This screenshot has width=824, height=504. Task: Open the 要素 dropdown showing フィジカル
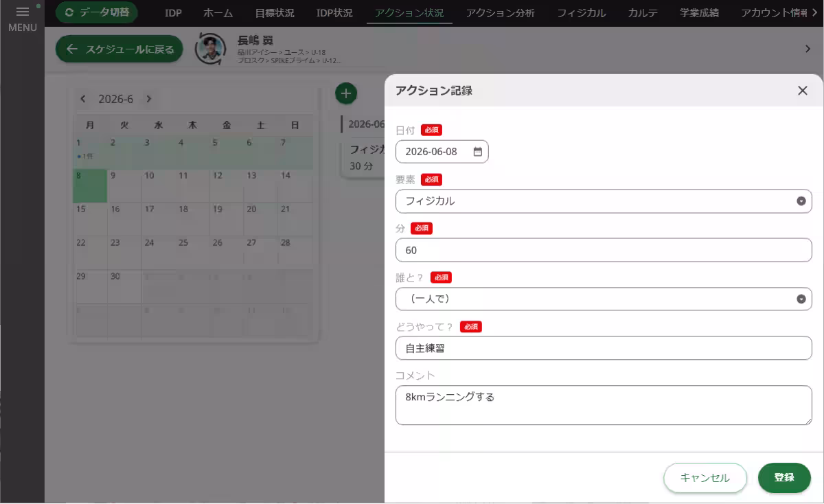604,201
